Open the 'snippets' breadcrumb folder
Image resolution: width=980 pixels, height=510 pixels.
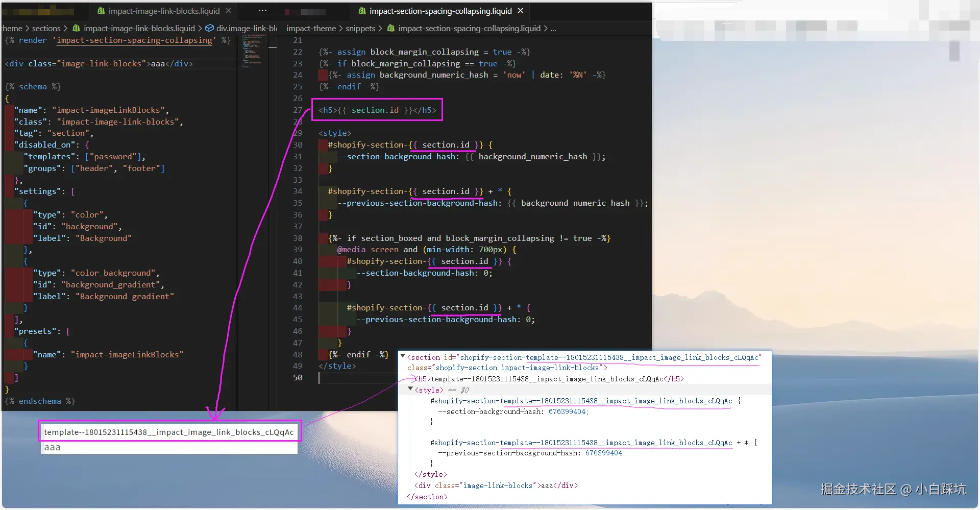360,28
